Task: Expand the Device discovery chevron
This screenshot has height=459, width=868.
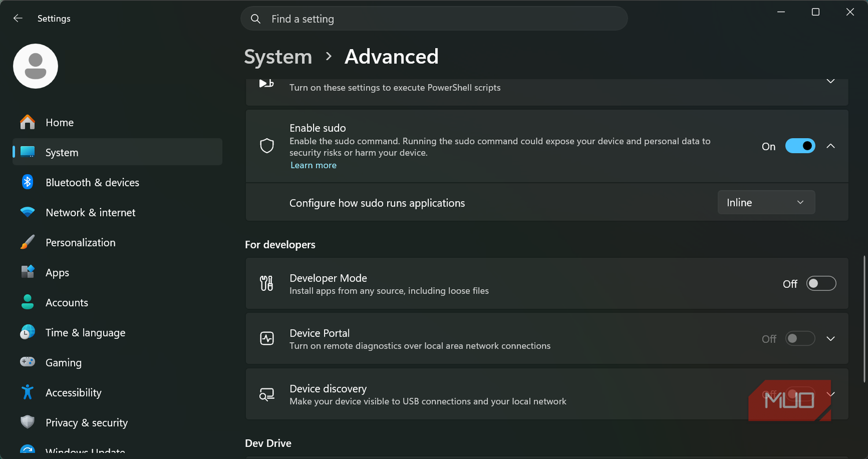Action: (830, 394)
